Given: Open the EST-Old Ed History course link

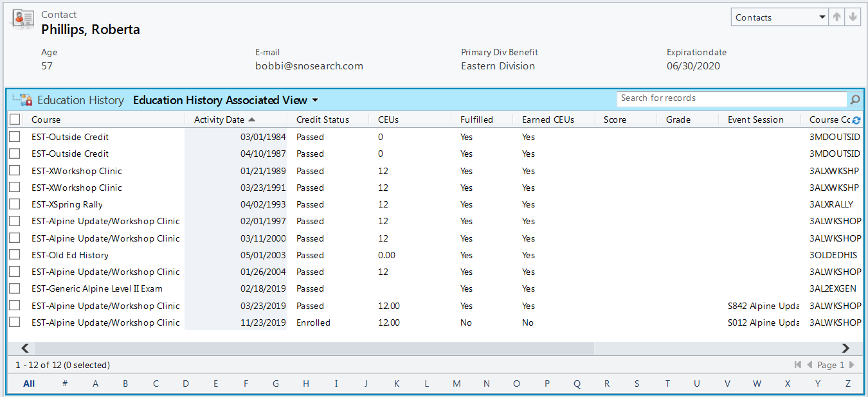Looking at the screenshot, I should click(x=70, y=255).
